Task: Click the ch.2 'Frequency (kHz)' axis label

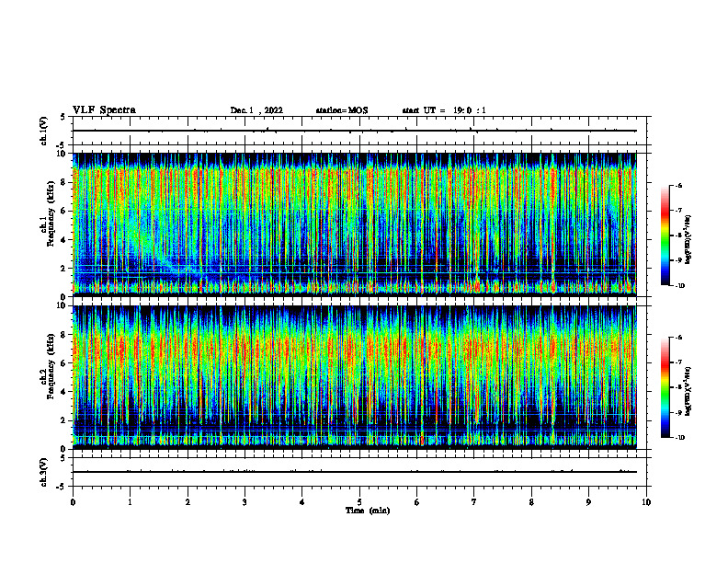Action: click(x=51, y=366)
